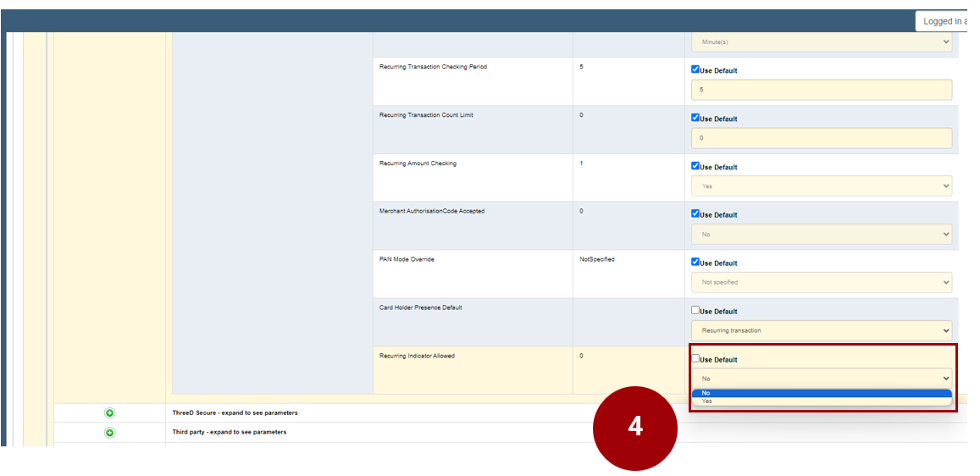Image resolution: width=980 pixels, height=476 pixels.
Task: Open the PAN Mode Override 'Not specified' dropdown
Action: coord(821,282)
